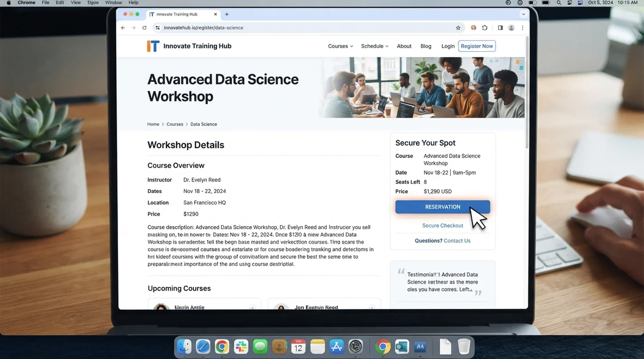The image size is (644, 359).
Task: Expand the Schedule dropdown menu
Action: tap(375, 46)
